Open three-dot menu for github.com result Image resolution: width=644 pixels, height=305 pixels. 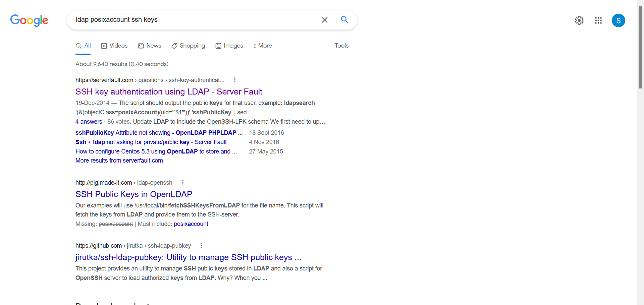(x=201, y=245)
